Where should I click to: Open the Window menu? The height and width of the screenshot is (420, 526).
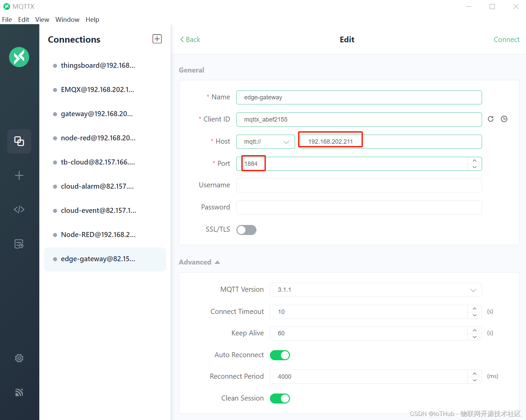point(67,19)
